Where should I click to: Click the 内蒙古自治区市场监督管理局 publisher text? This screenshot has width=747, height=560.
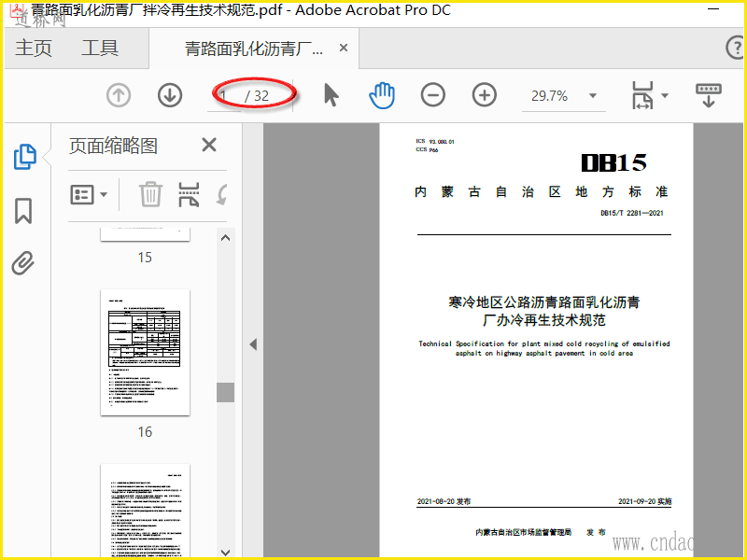[524, 532]
